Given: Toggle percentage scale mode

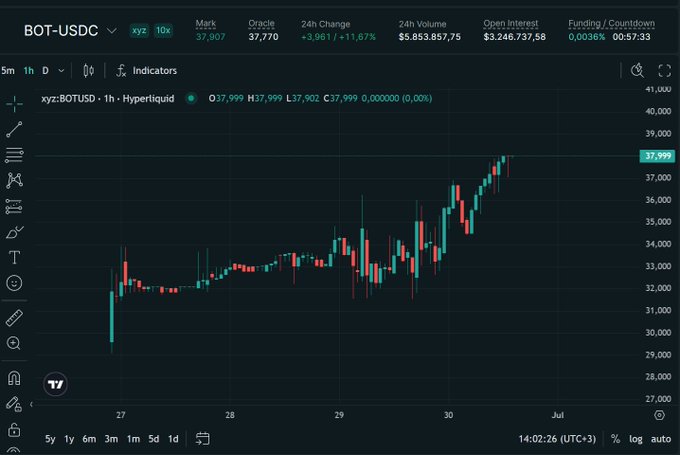Looking at the screenshot, I should pyautogui.click(x=615, y=439).
